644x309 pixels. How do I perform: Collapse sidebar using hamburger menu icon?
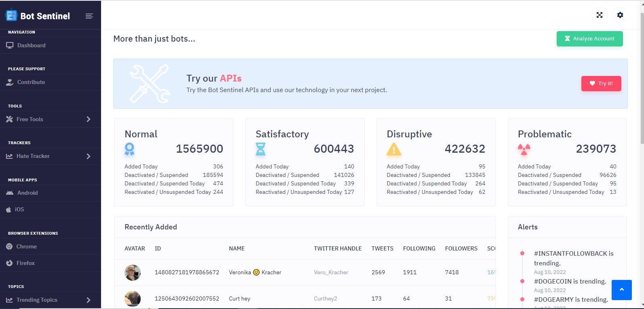(x=89, y=16)
